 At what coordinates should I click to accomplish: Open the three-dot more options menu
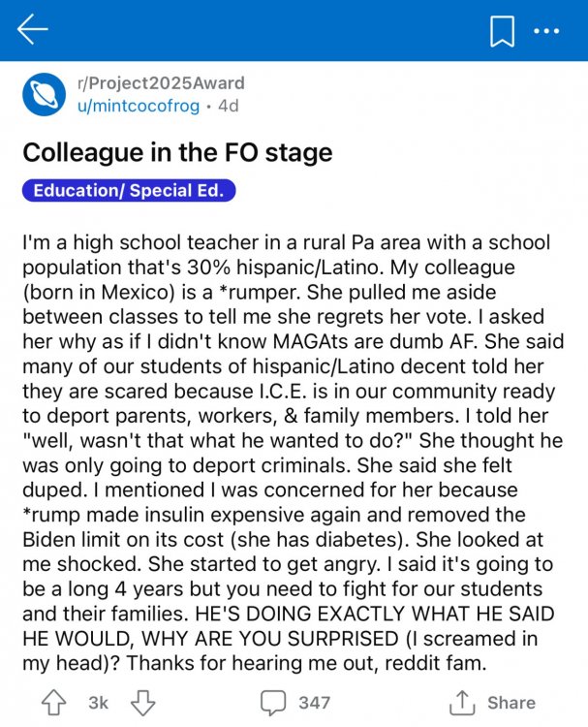pos(546,32)
